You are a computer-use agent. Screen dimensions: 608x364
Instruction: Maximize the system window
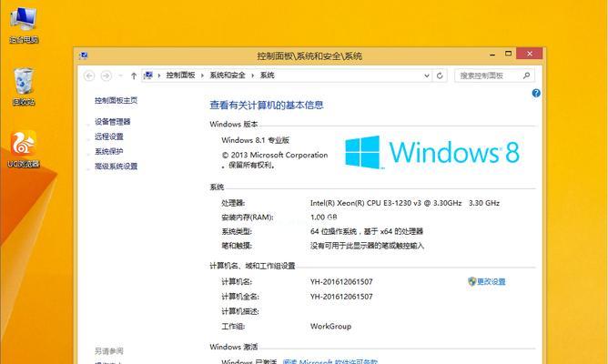pos(509,54)
